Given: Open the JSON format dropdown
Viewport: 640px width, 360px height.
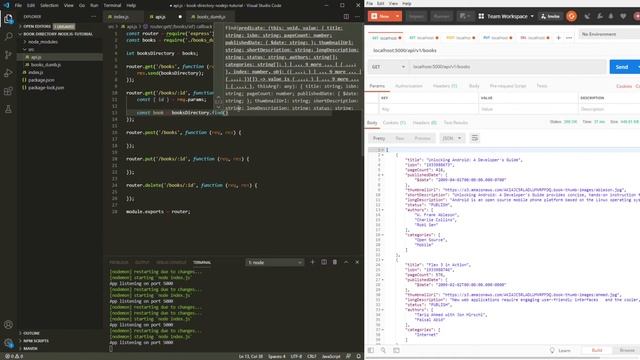Looking at the screenshot, I should [x=452, y=138].
